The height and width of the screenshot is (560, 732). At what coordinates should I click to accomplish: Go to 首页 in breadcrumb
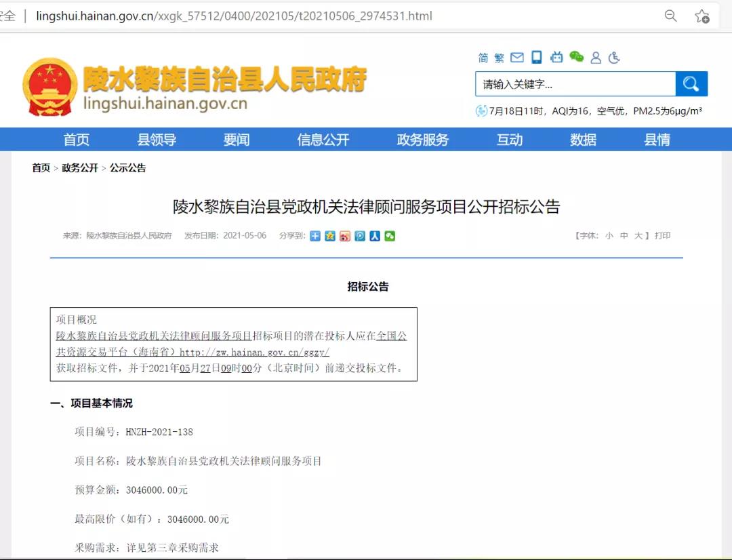pos(41,167)
